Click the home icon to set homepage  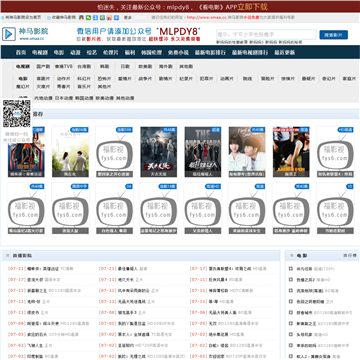click(x=2, y=17)
